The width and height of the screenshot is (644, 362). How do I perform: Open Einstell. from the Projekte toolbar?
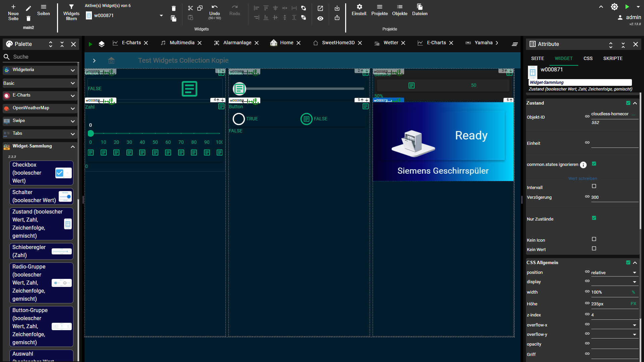[x=359, y=10]
